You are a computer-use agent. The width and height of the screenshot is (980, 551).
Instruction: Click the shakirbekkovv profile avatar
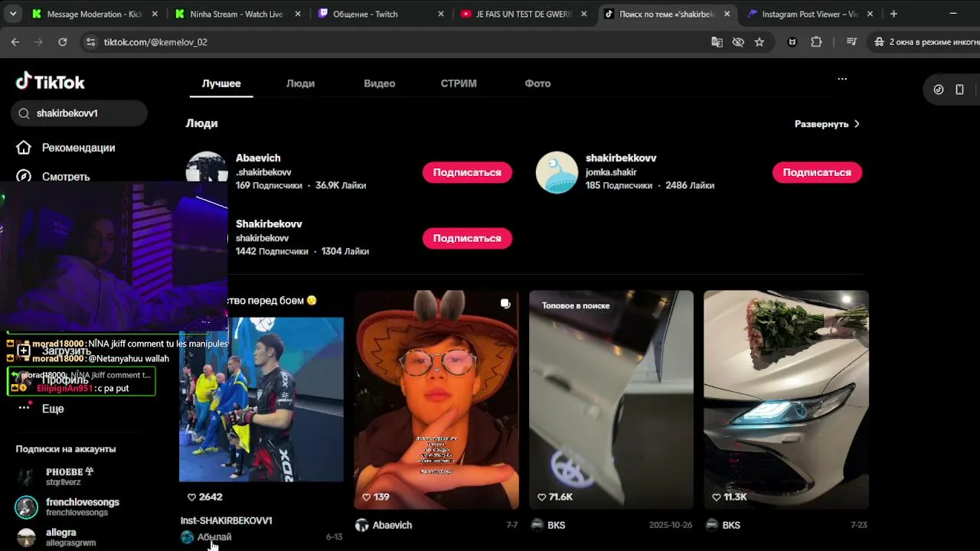[x=557, y=172]
